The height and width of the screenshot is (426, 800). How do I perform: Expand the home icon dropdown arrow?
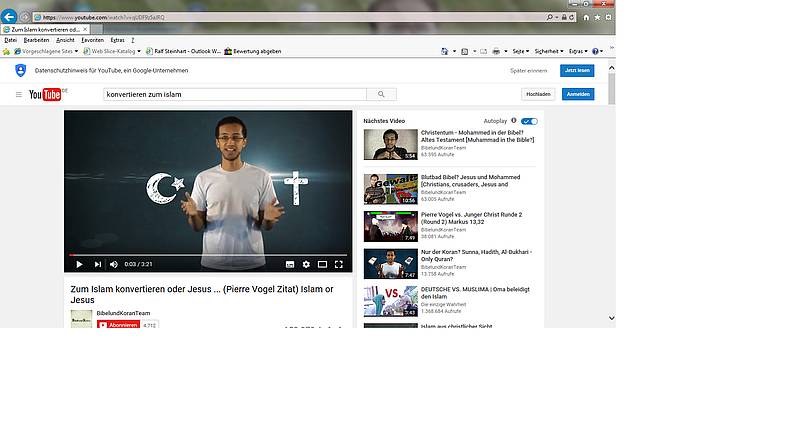click(454, 51)
